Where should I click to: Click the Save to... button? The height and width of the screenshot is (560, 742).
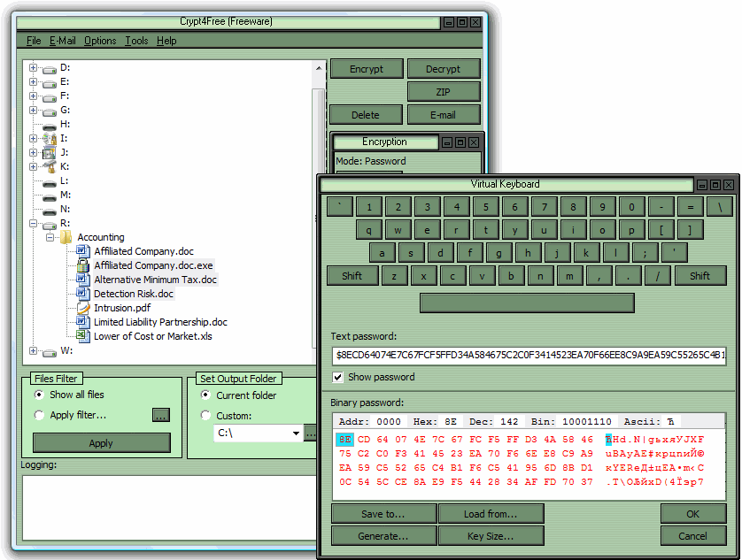(x=383, y=514)
